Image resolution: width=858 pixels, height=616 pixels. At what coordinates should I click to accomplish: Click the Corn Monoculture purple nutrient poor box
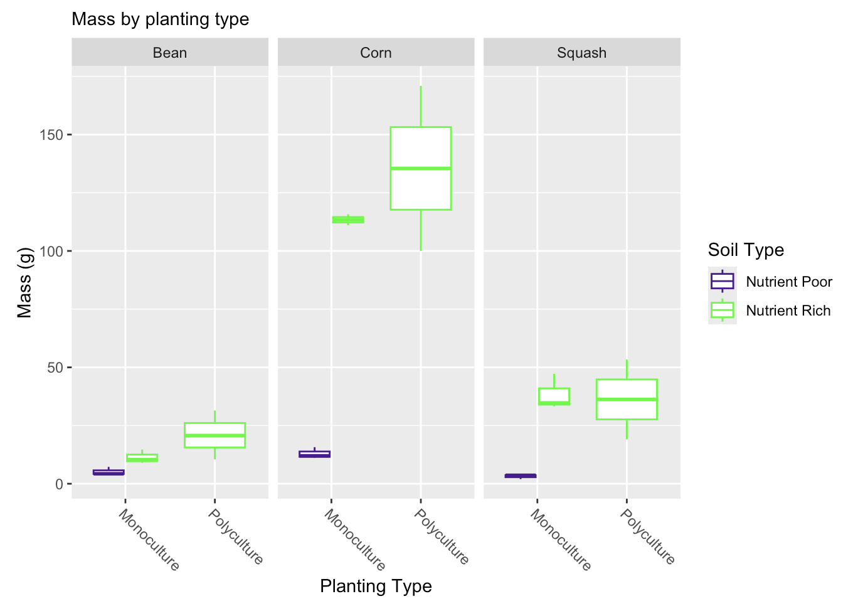315,454
